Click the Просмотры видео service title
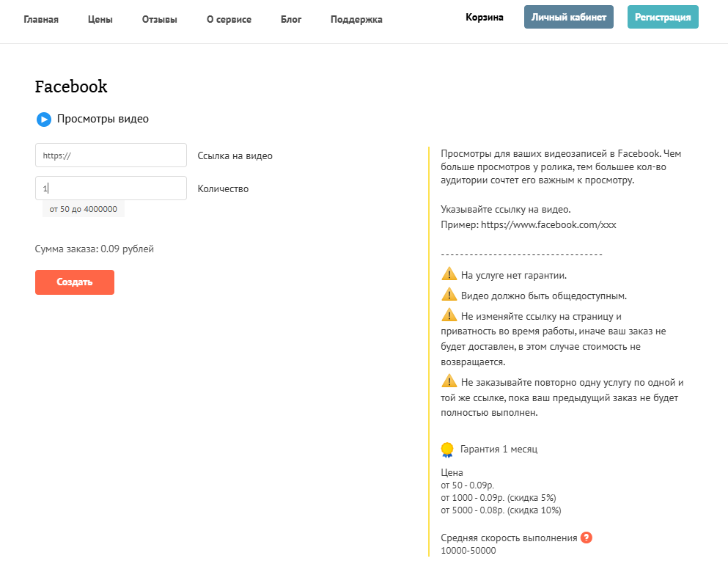 point(103,119)
